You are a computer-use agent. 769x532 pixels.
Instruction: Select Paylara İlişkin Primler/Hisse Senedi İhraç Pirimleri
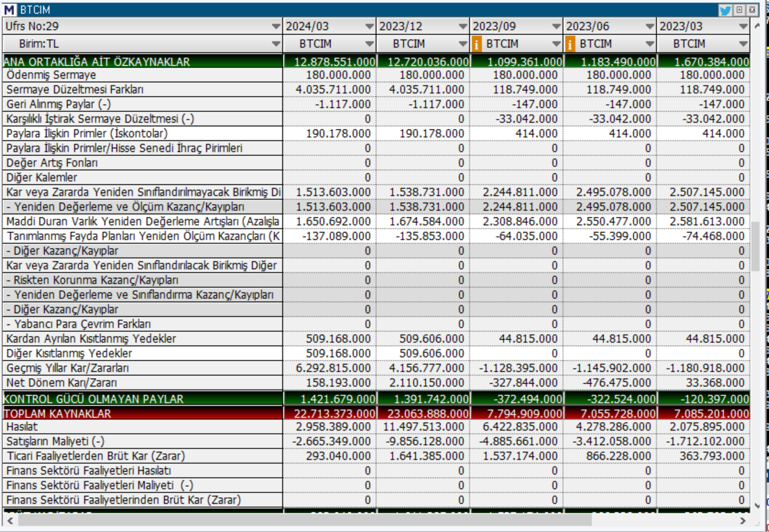(143, 148)
